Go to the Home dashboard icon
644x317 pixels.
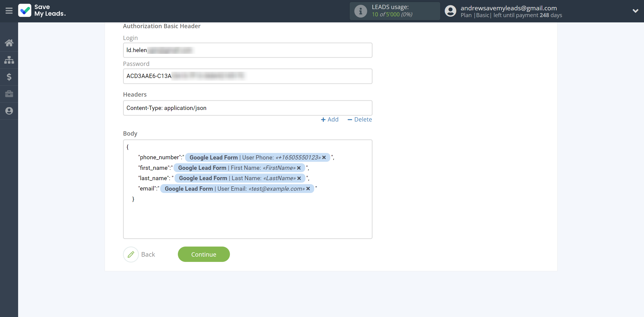[x=9, y=43]
